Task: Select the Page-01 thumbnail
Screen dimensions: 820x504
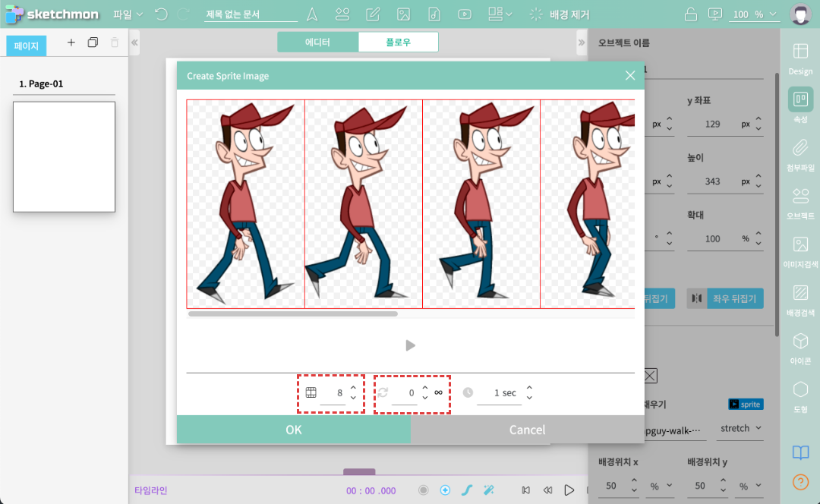Action: pyautogui.click(x=64, y=157)
